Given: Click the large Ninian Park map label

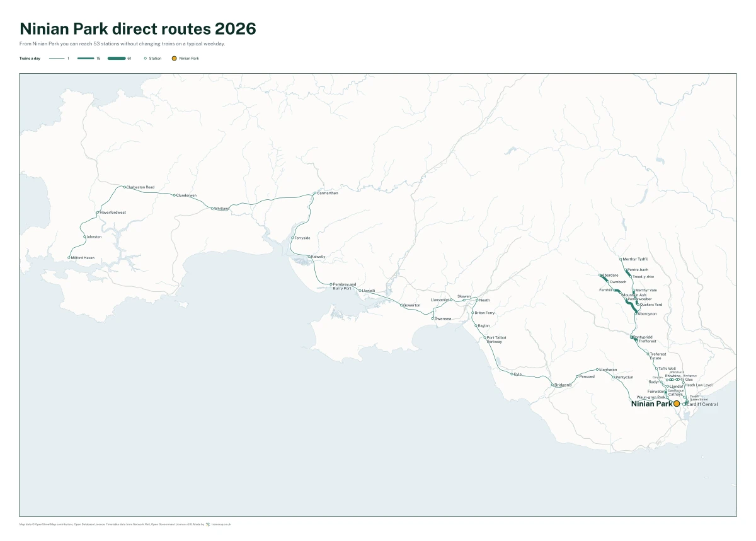Looking at the screenshot, I should tap(651, 404).
